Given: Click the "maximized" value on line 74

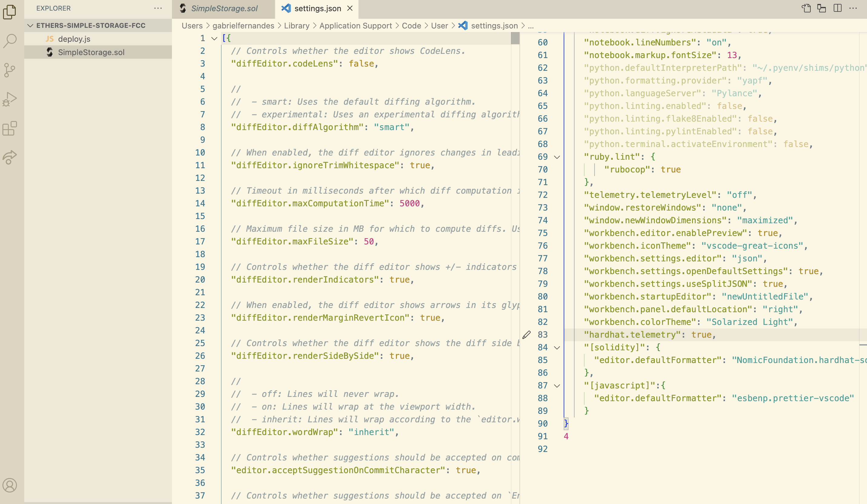Looking at the screenshot, I should (x=765, y=220).
